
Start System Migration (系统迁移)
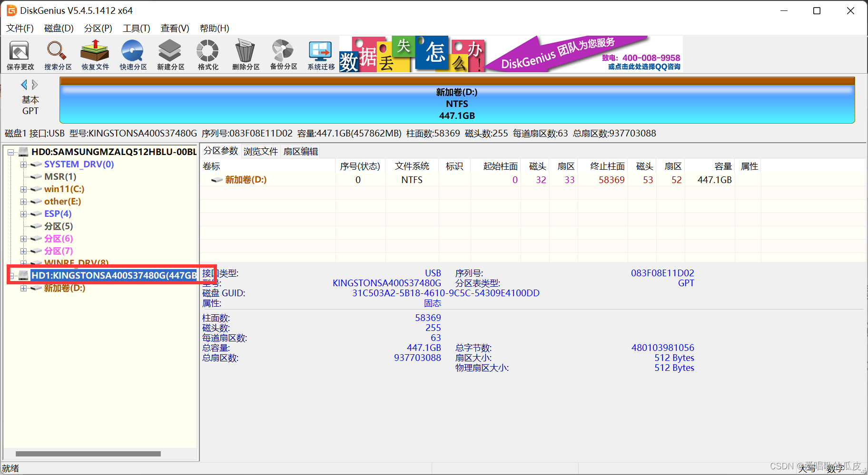321,55
